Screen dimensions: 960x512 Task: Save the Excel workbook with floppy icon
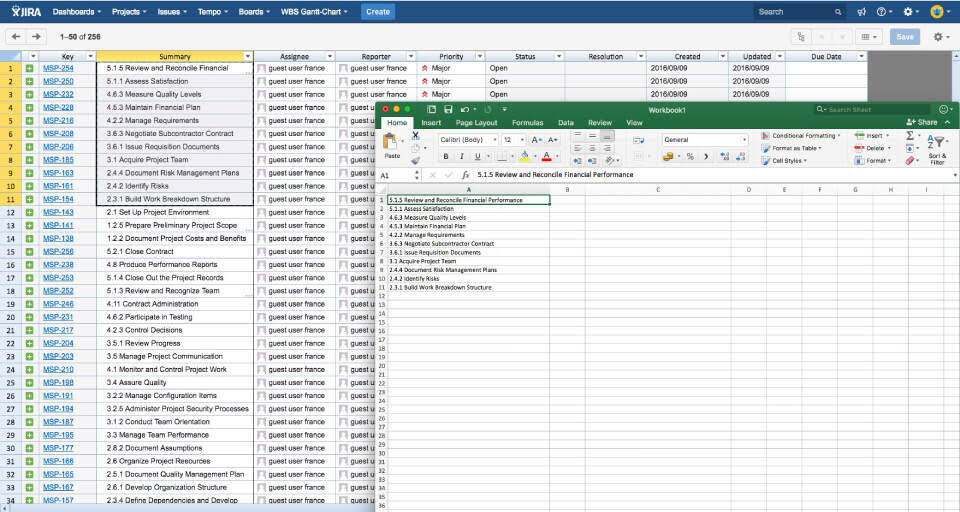pyautogui.click(x=448, y=110)
